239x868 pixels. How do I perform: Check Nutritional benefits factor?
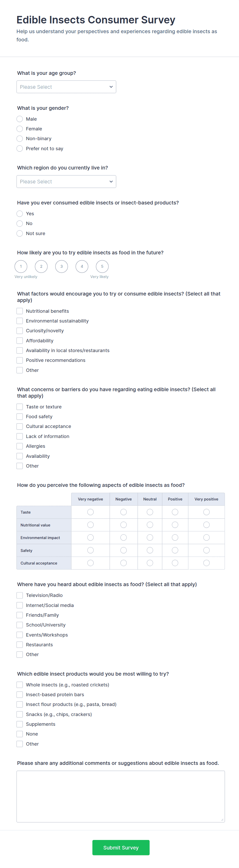[20, 311]
